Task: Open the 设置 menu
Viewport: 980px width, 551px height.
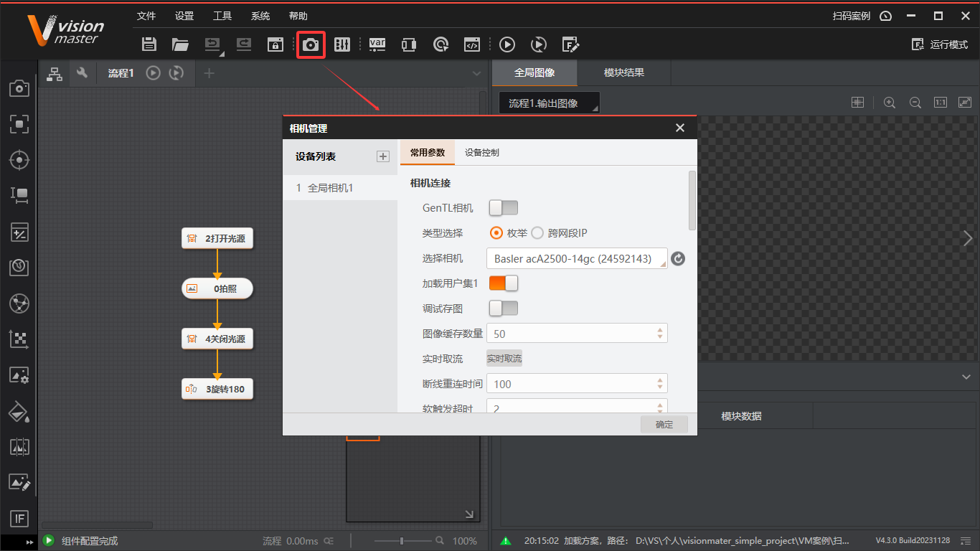Action: (184, 16)
